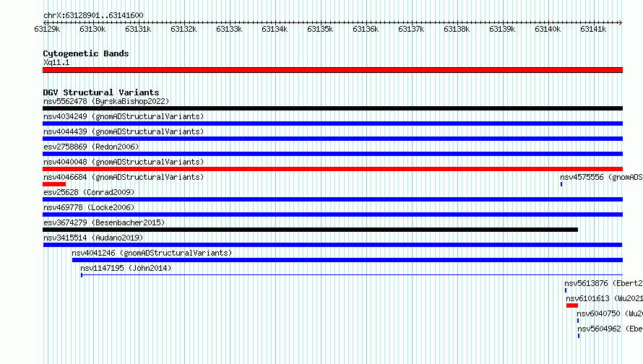The width and height of the screenshot is (643, 364).
Task: Select the blue bar under nsv4044439
Action: tap(332, 139)
